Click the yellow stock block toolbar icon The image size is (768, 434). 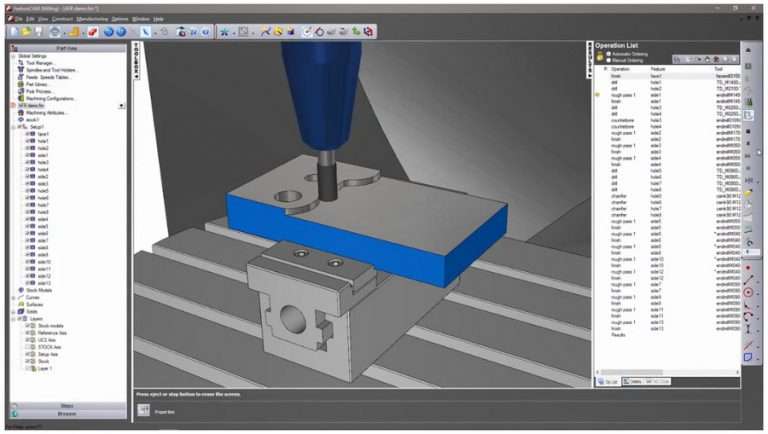(x=74, y=32)
